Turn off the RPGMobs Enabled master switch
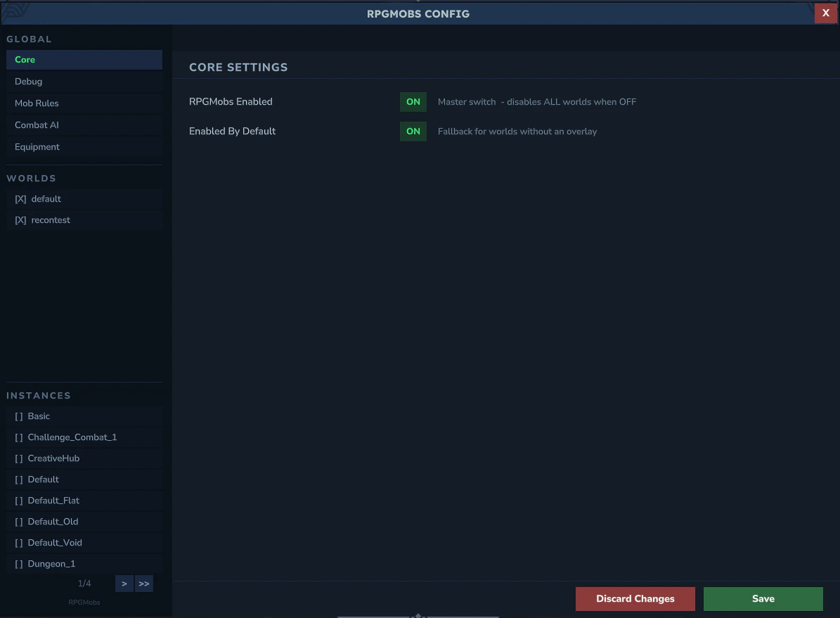 click(413, 101)
